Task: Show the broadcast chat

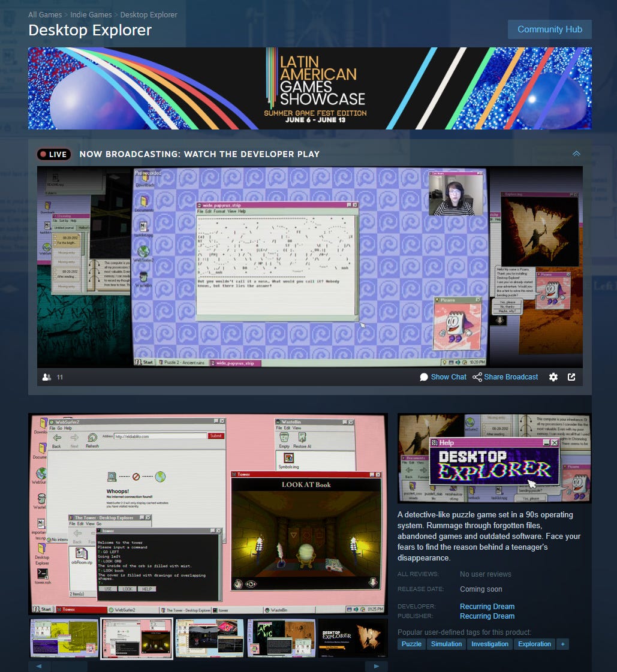Action: 443,377
